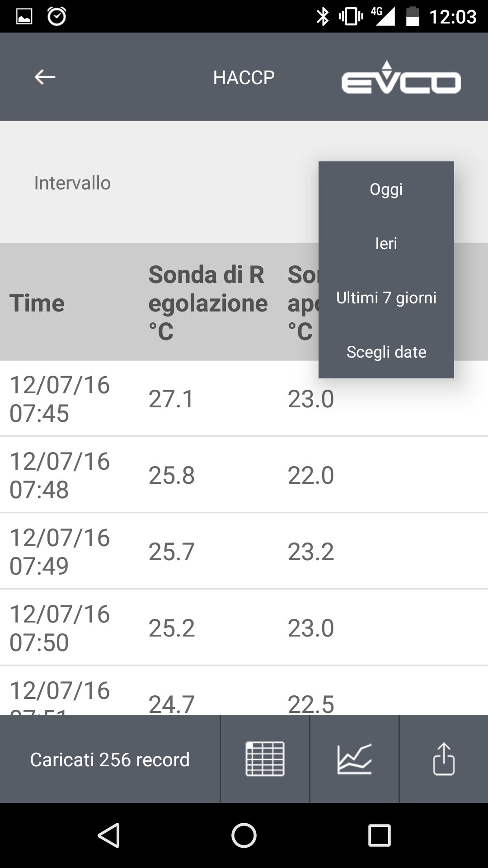The height and width of the screenshot is (868, 488).
Task: Switch to table view icon
Action: click(265, 759)
